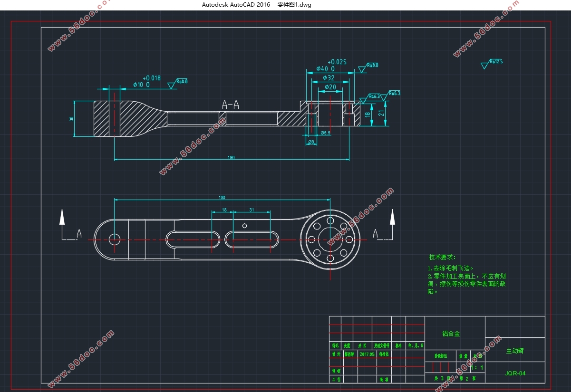
Task: Click the ø32 diameter dimension
Action: [x=329, y=77]
